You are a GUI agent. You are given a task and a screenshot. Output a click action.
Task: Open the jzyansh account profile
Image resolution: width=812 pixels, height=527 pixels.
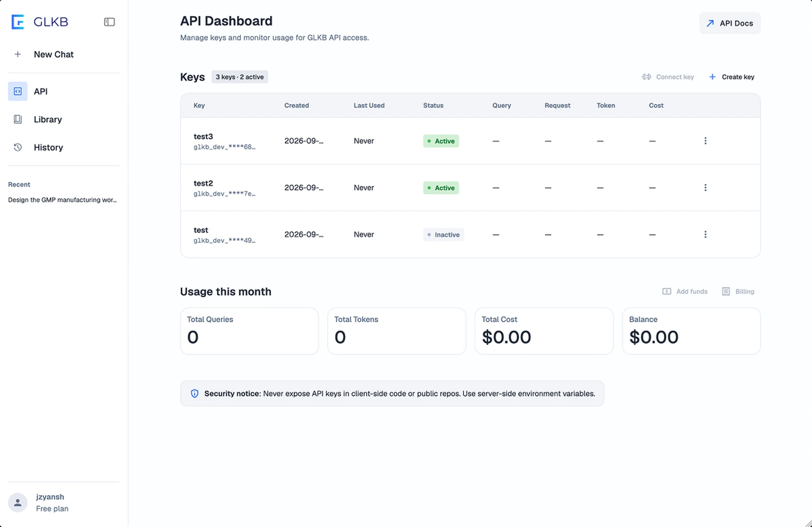[64, 503]
